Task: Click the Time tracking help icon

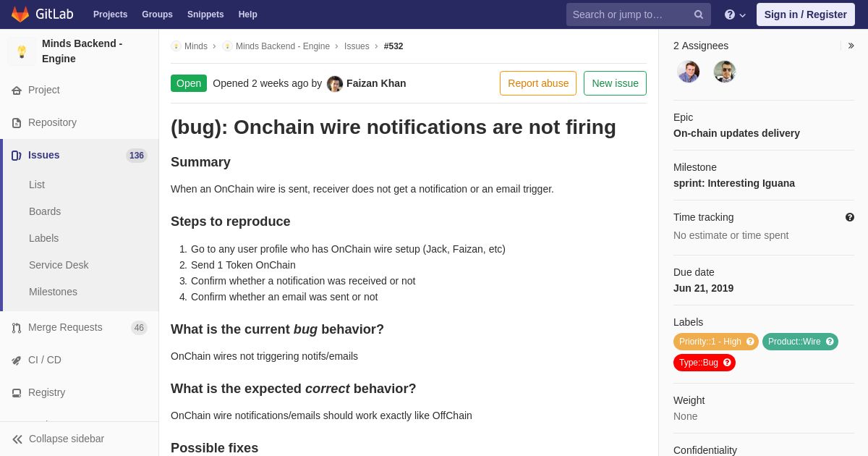Action: [849, 217]
